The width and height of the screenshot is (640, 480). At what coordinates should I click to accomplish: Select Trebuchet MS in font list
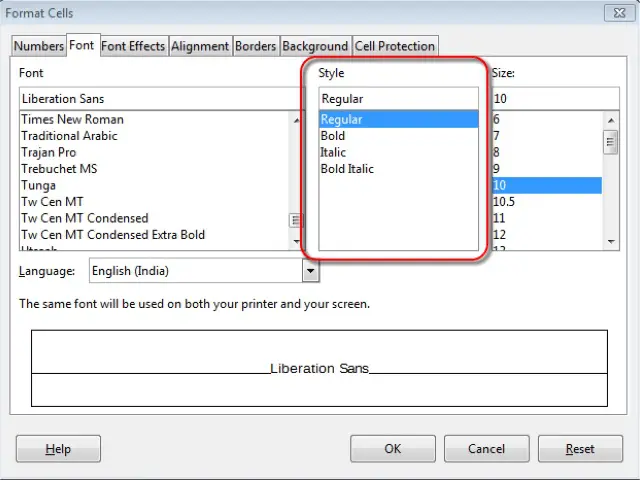155,169
